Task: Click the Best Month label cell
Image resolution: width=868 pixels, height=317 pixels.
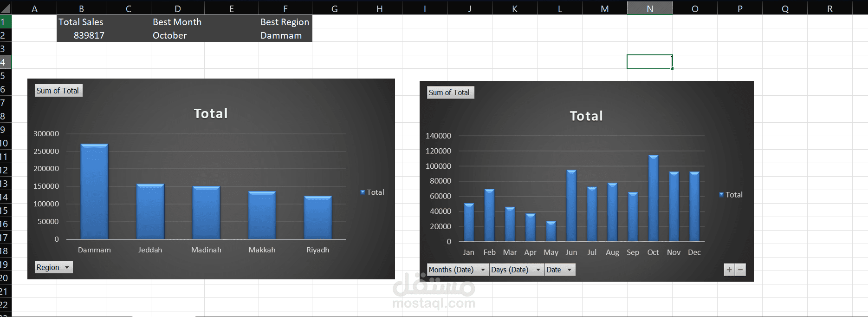Action: 178,22
